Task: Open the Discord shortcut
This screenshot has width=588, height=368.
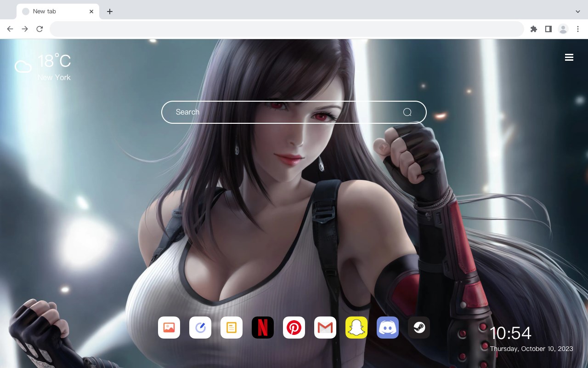Action: [388, 328]
